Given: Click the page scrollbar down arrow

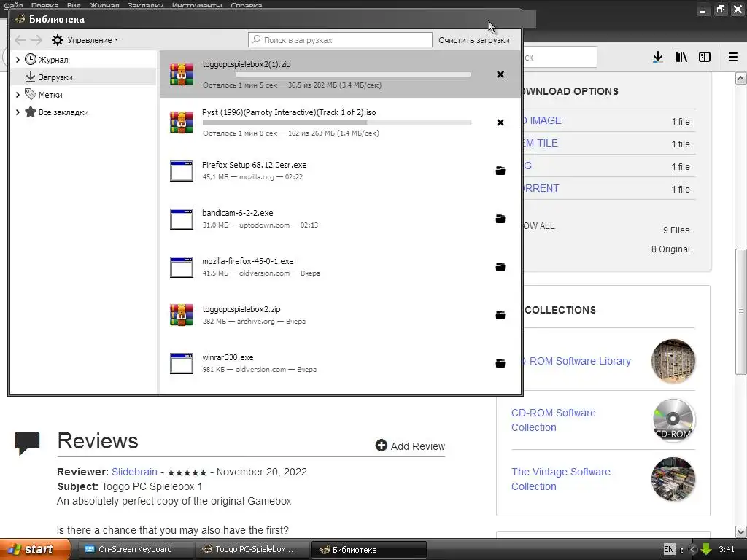Looking at the screenshot, I should (x=741, y=532).
